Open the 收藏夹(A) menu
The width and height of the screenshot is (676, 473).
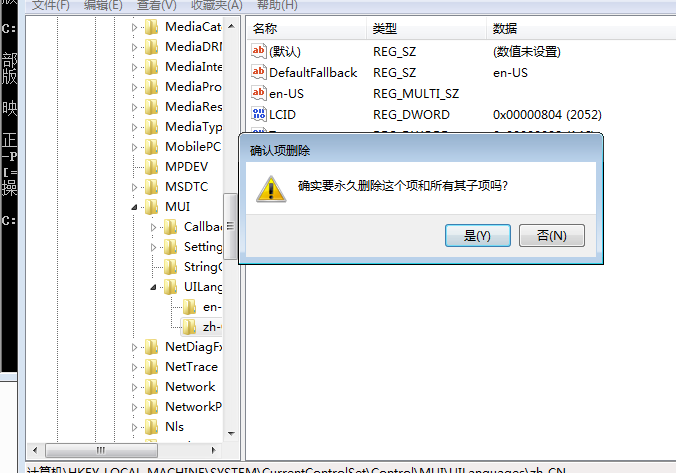(x=217, y=5)
